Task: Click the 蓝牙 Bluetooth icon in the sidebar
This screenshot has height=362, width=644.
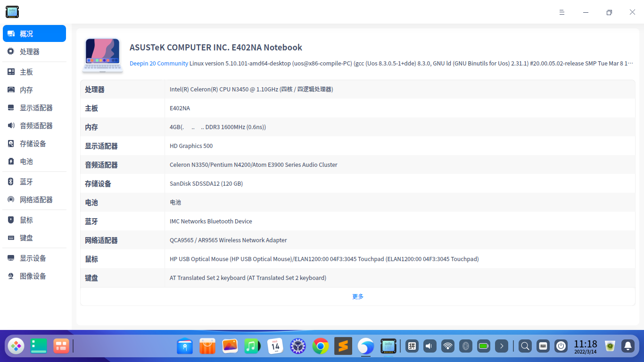Action: [x=11, y=181]
